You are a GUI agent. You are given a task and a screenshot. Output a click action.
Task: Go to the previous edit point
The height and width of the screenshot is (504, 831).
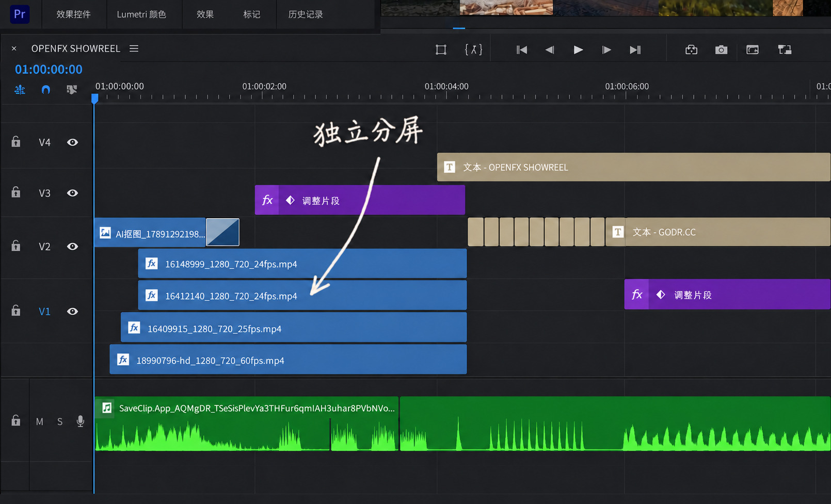coord(522,50)
